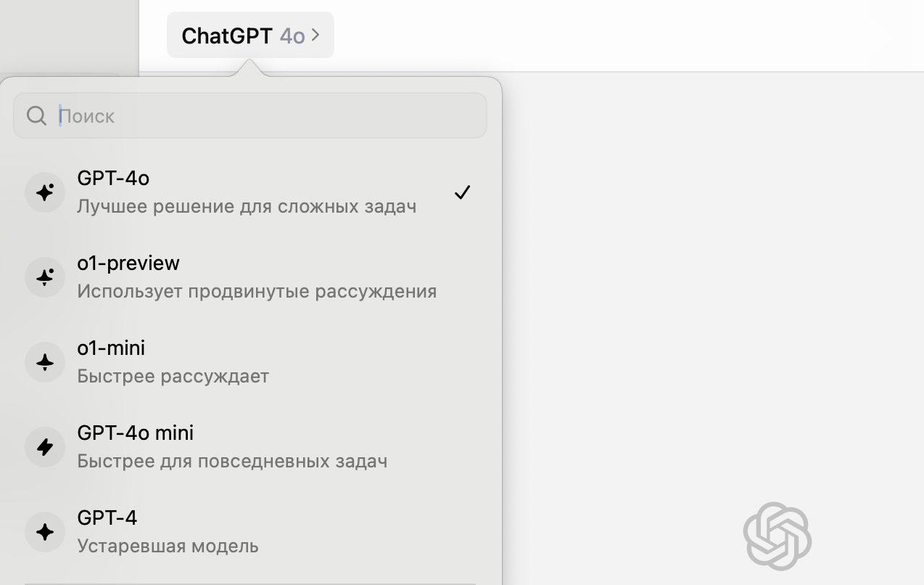Click the o1-mini star icon
924x585 pixels.
tap(45, 362)
